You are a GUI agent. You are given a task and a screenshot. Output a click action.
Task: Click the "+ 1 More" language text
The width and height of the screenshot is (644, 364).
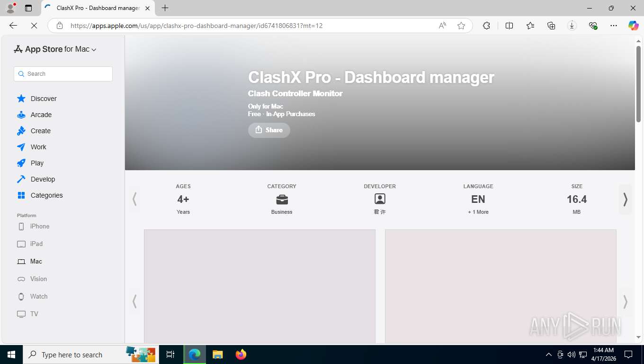tap(478, 212)
